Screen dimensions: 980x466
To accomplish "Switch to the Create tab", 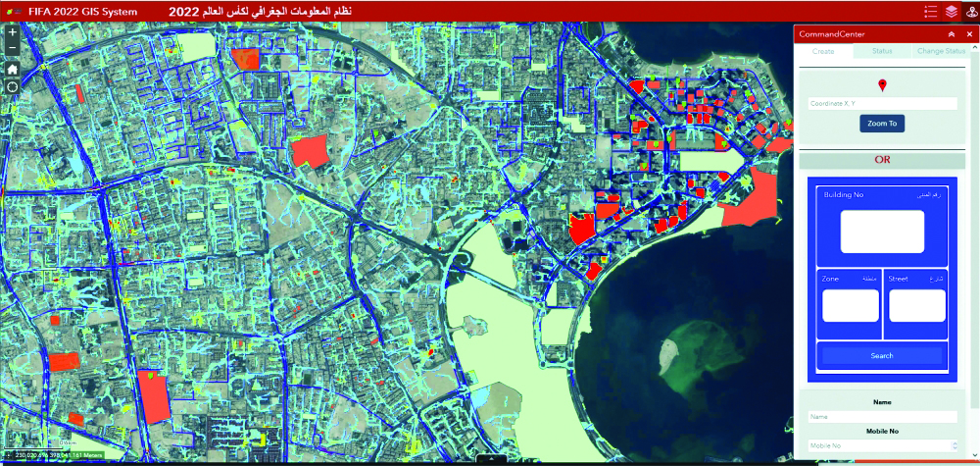I will pos(823,51).
